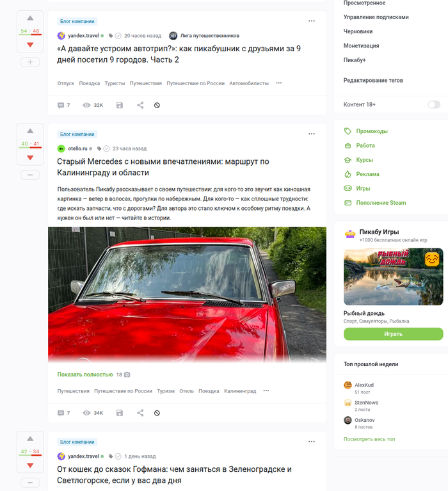The width and height of the screenshot is (448, 491).
Task: Share the autotrip post via share icon
Action: click(x=140, y=105)
